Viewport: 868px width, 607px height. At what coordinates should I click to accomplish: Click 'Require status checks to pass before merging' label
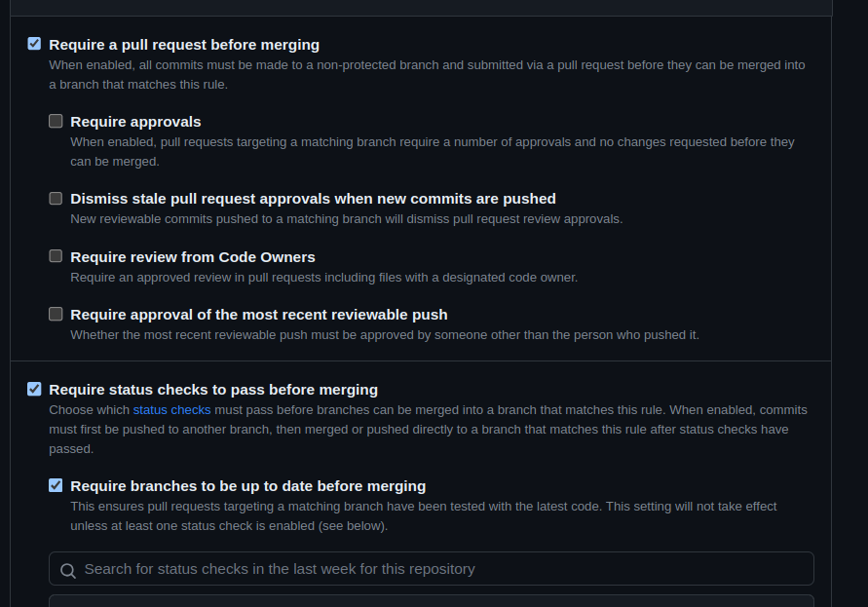(x=213, y=390)
